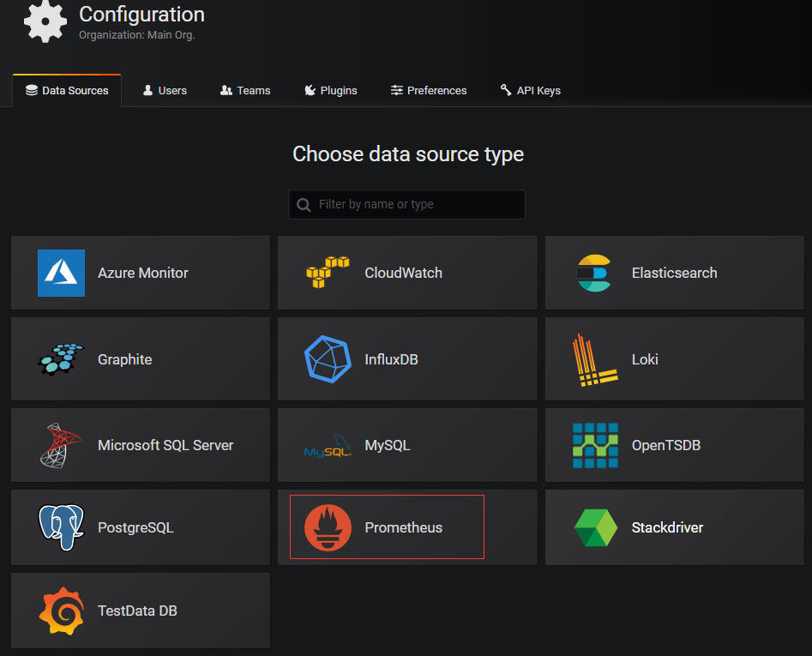The width and height of the screenshot is (812, 656).
Task: Choose the Graphite hexagon cluster icon
Action: pos(61,359)
